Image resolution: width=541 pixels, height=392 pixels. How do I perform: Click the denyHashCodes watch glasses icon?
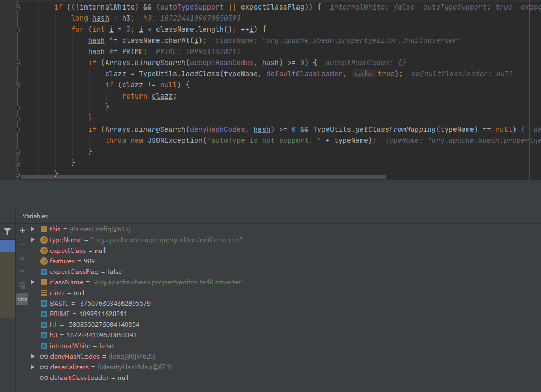pyautogui.click(x=44, y=357)
